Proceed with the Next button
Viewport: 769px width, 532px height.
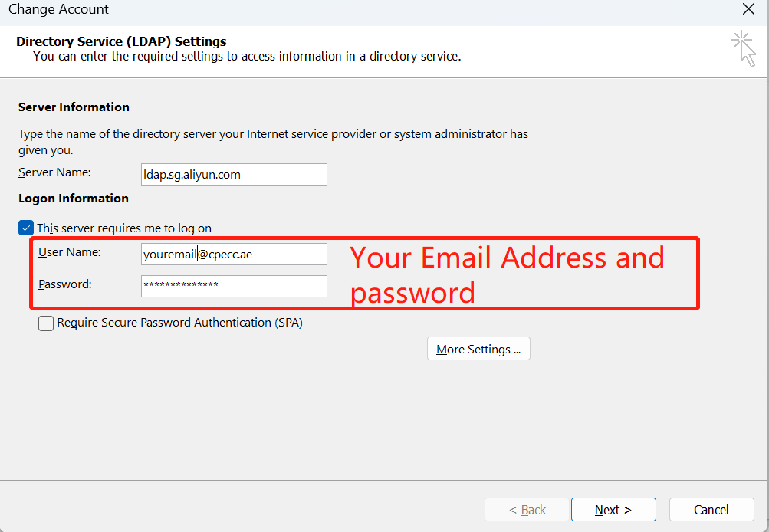point(613,510)
